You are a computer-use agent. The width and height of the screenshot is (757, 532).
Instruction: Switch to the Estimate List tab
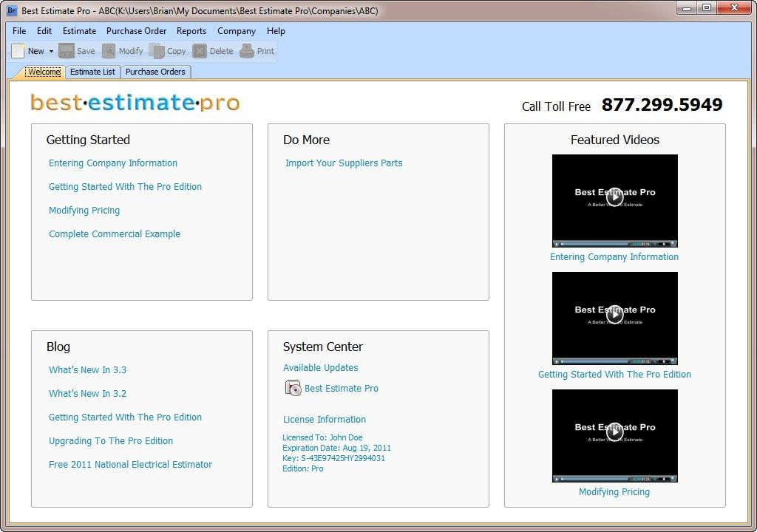click(92, 72)
